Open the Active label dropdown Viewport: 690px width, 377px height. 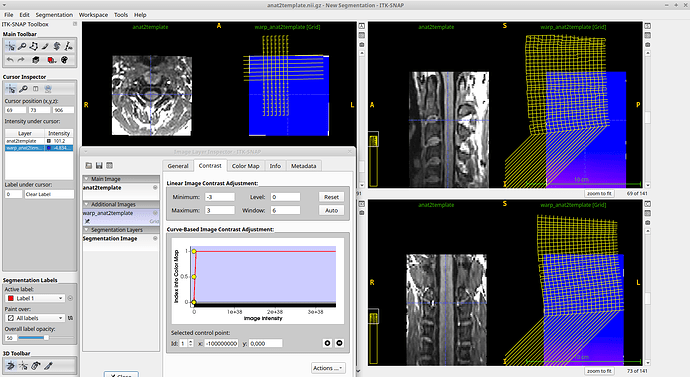(x=35, y=298)
